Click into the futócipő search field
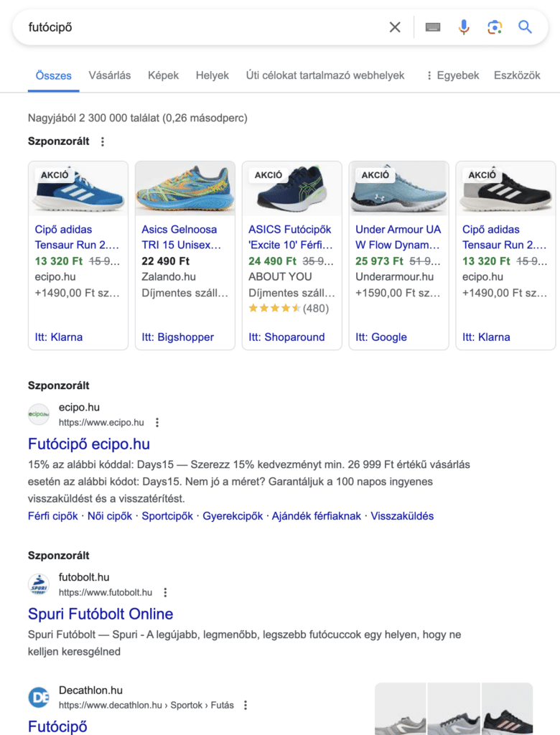The image size is (560, 735). tap(201, 27)
